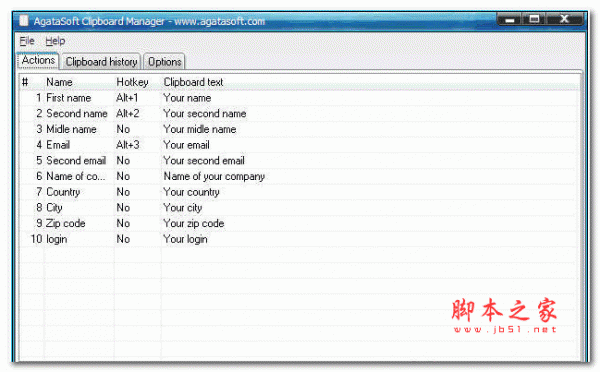Click 'Your midle name' clipboard text
600x372 pixels.
pos(200,129)
